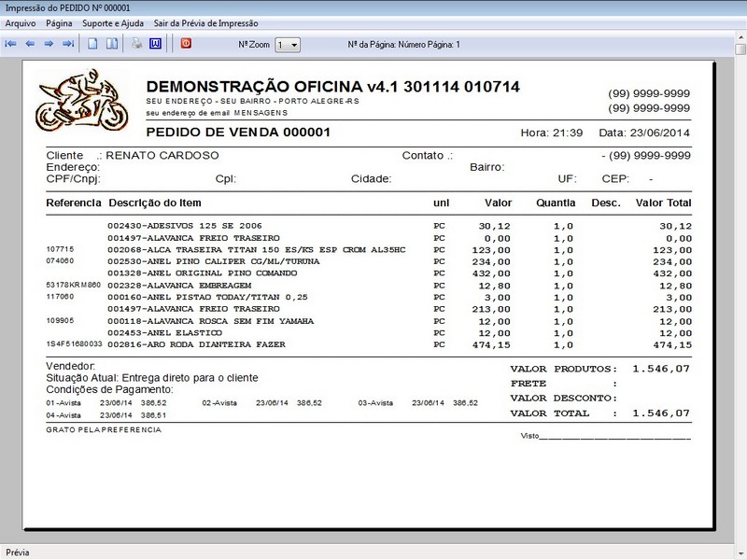The image size is (747, 560).
Task: Open the Página menu
Action: (59, 23)
